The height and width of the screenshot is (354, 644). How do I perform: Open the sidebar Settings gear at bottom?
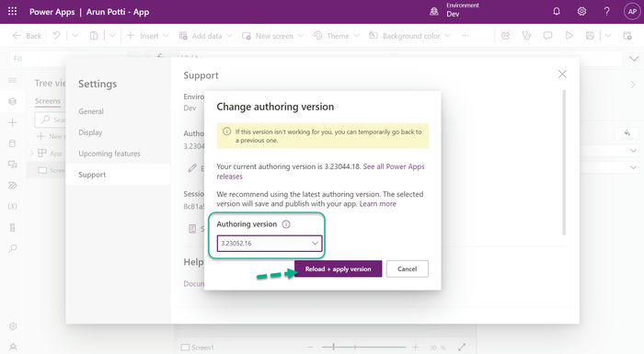13,326
